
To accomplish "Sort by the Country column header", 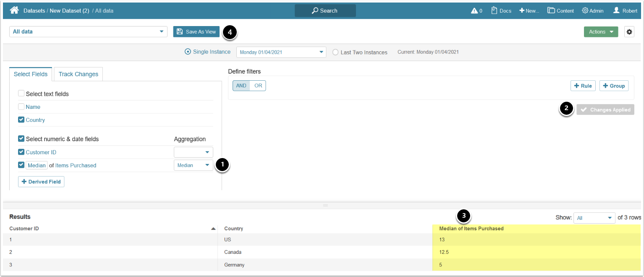I will coord(234,229).
